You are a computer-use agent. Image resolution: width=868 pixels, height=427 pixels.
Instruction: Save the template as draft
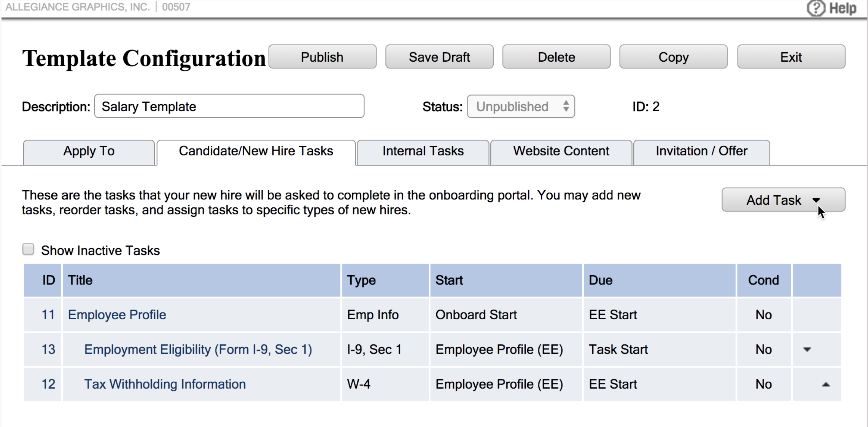pos(439,57)
